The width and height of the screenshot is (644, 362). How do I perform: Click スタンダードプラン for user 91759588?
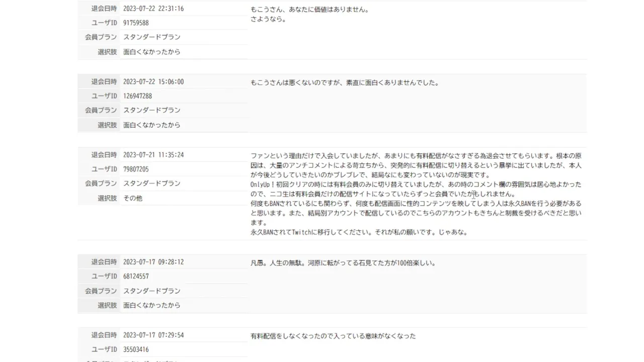click(x=151, y=37)
